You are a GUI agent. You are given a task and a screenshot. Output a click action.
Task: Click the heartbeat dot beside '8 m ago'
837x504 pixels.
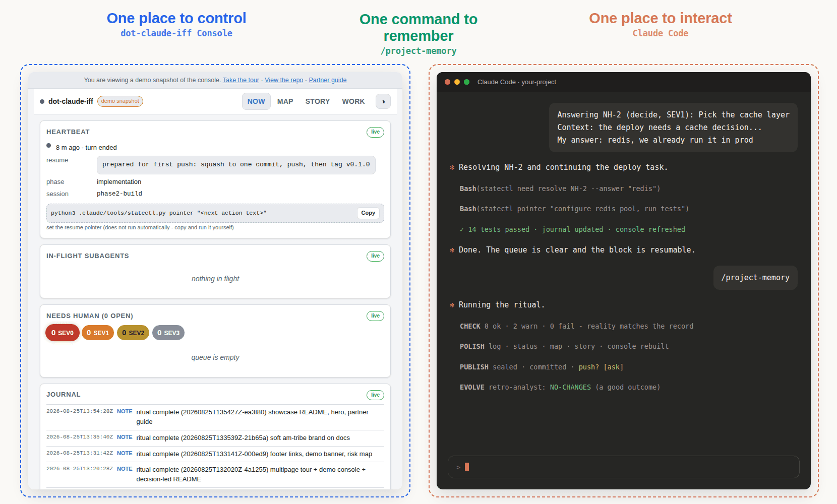pyautogui.click(x=49, y=146)
